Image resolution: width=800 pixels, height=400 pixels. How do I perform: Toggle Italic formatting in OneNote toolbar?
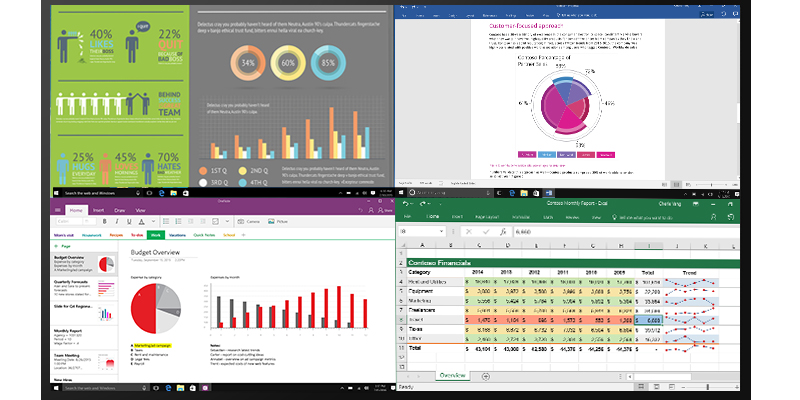(114, 221)
